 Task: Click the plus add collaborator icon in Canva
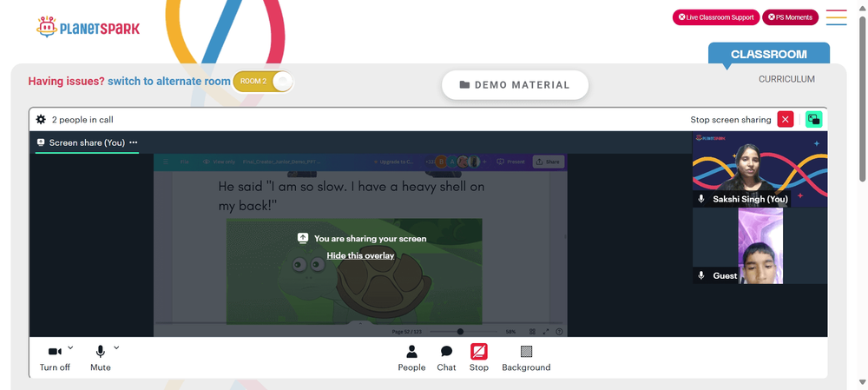point(484,162)
